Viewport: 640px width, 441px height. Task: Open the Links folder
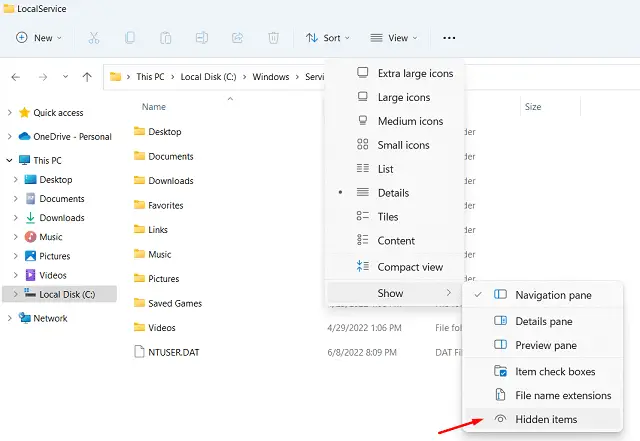151,229
